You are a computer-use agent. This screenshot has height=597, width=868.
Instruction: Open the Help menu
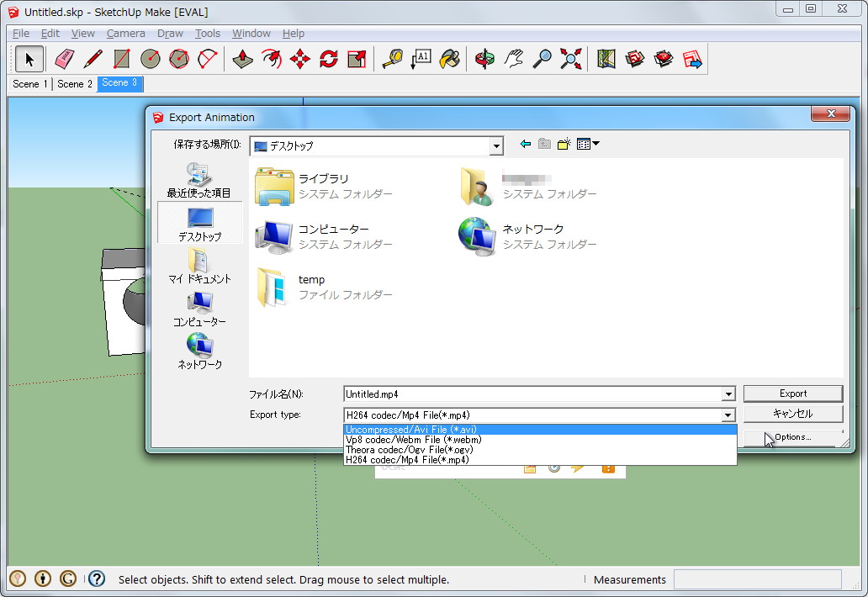[294, 33]
